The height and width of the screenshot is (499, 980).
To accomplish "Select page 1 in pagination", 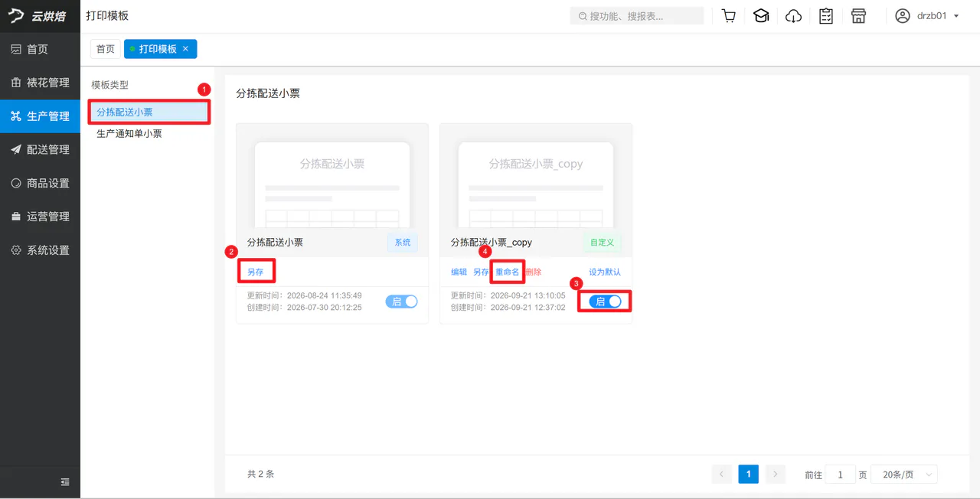I will pos(749,475).
